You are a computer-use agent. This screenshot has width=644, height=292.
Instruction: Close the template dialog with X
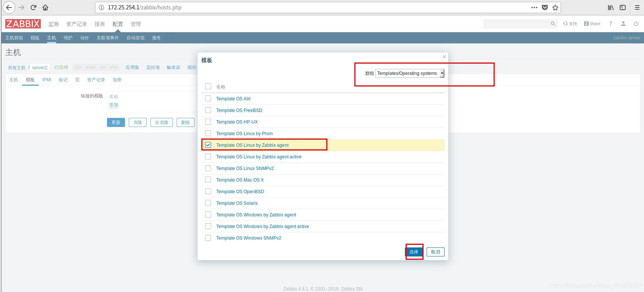(x=444, y=57)
